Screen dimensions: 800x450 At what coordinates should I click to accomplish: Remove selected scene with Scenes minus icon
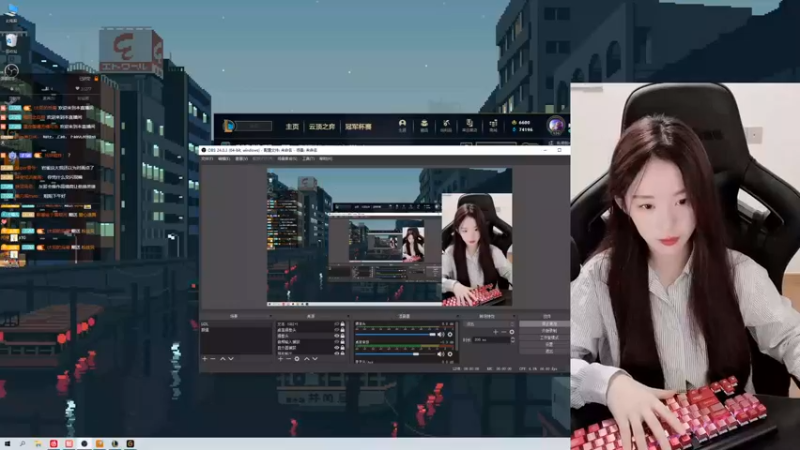213,359
